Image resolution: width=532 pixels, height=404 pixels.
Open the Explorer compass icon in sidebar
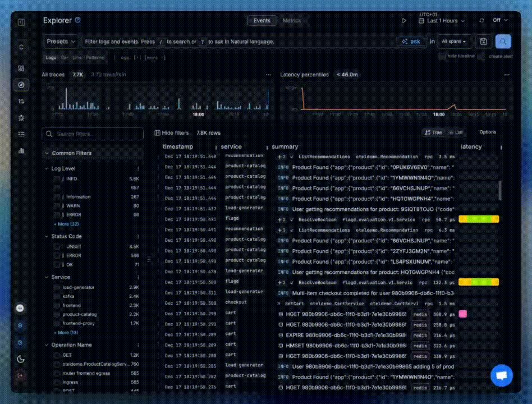coord(21,85)
